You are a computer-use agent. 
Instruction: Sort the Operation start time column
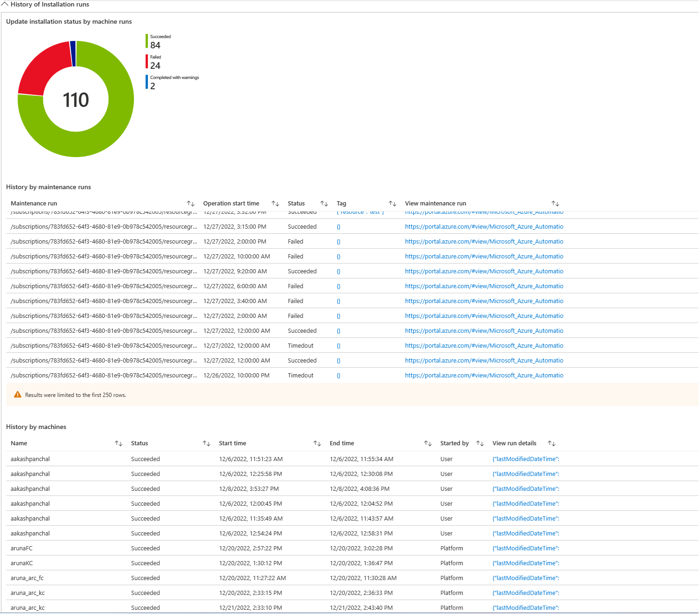[275, 203]
